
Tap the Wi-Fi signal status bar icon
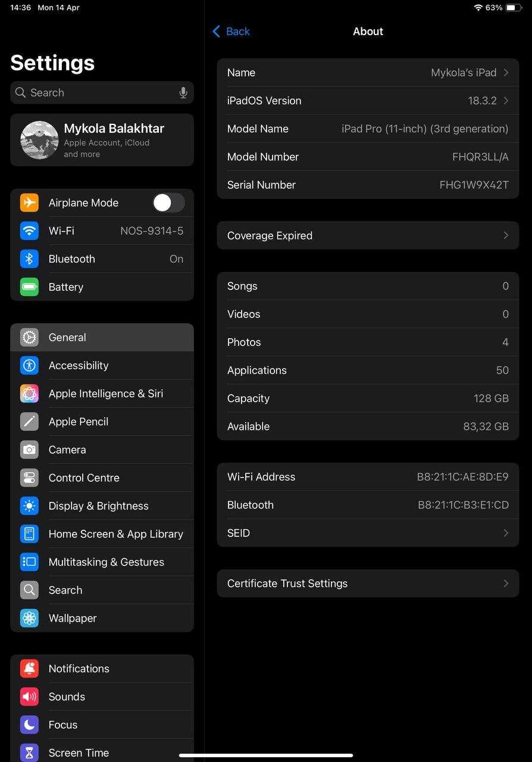(x=478, y=8)
